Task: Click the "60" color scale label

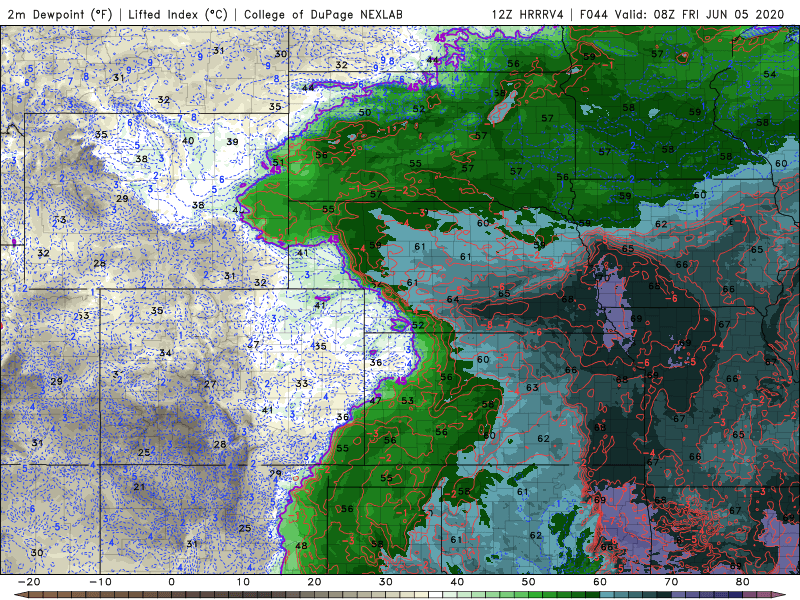Action: coord(600,582)
